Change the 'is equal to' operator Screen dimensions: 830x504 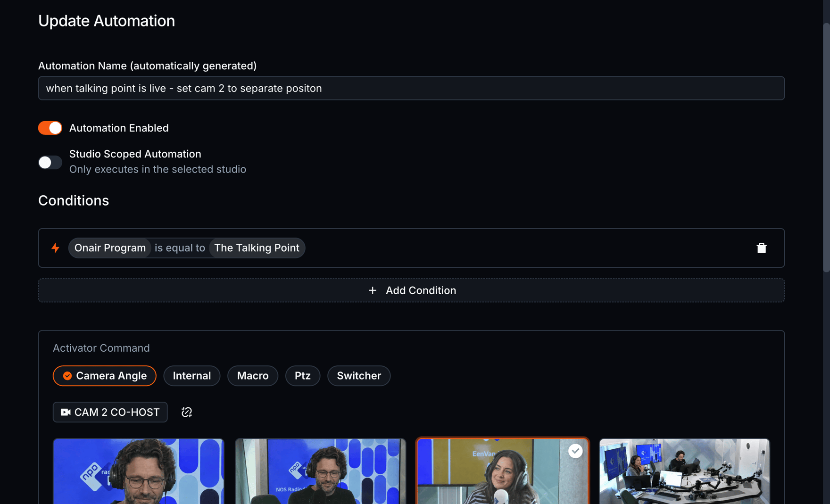click(180, 248)
